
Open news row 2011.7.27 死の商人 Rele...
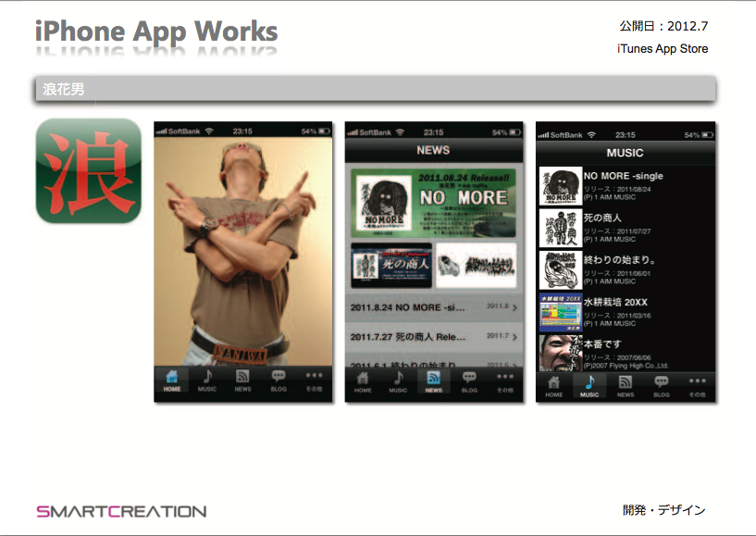(x=433, y=337)
